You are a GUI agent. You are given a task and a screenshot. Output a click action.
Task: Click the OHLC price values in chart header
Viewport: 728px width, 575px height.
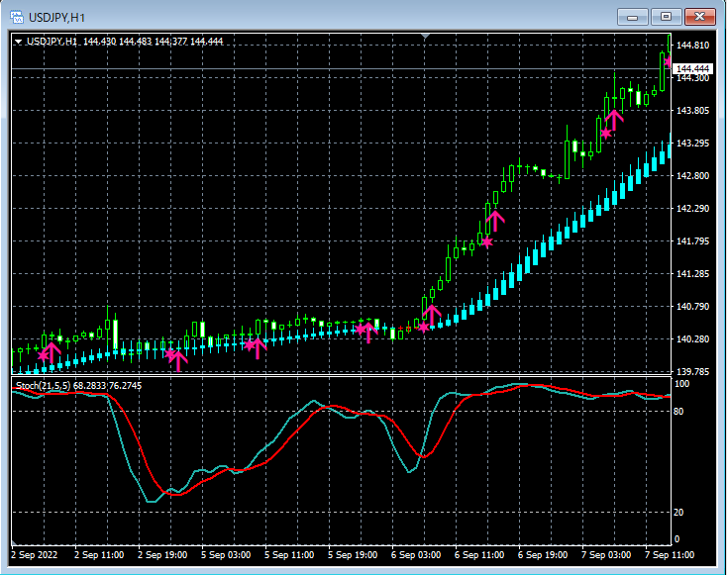point(154,41)
